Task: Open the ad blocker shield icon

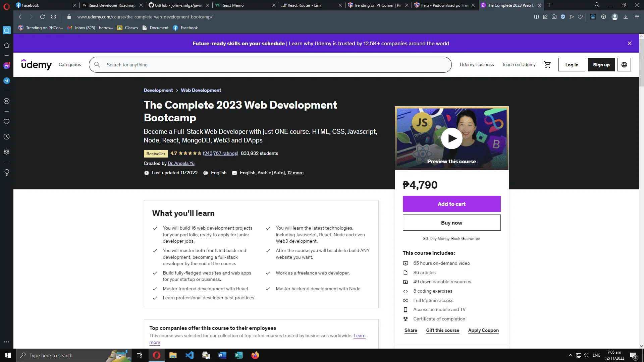Action: (x=563, y=17)
